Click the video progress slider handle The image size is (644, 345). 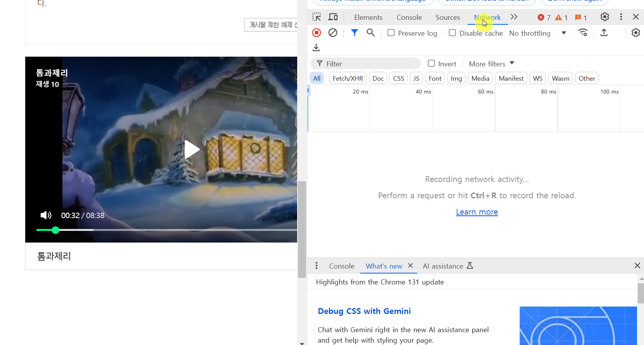click(55, 230)
